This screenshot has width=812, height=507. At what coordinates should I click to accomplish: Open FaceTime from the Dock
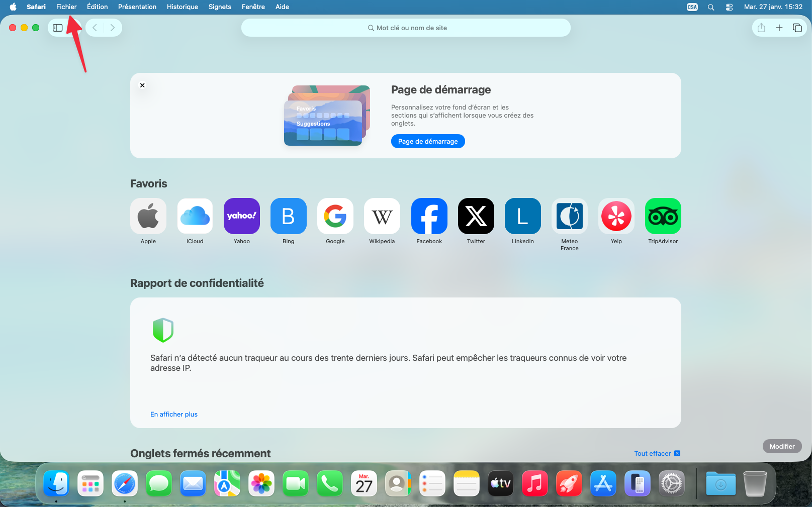296,484
